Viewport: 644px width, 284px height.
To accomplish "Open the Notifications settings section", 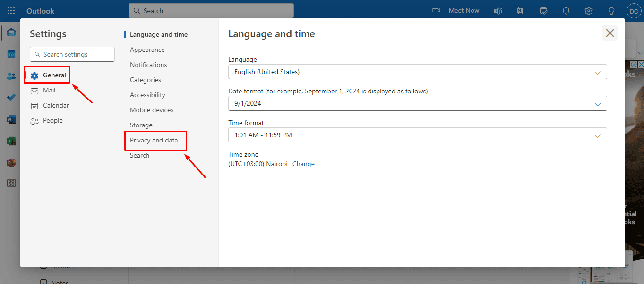I will click(x=148, y=65).
